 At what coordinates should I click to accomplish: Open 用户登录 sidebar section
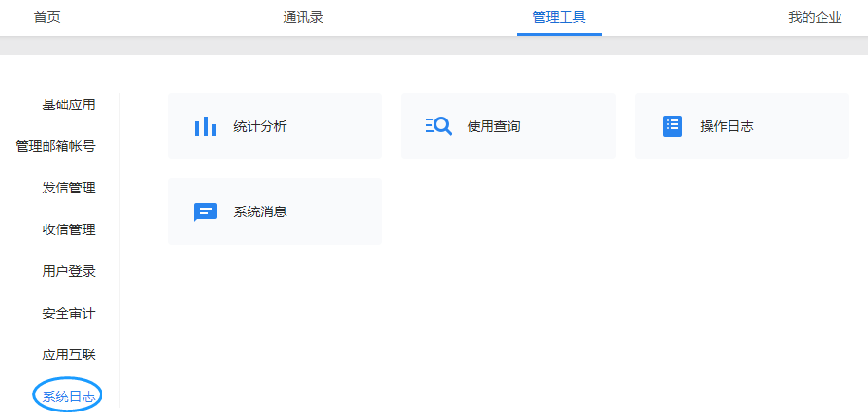coord(68,272)
